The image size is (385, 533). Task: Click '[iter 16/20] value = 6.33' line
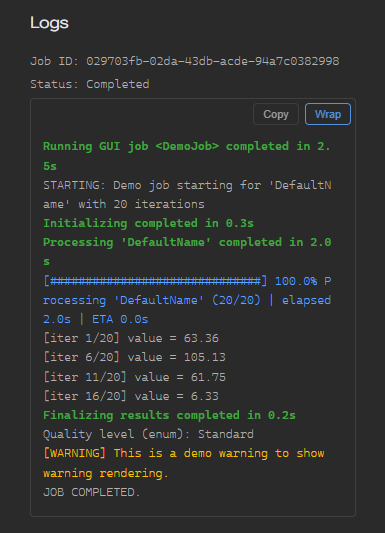131,396
